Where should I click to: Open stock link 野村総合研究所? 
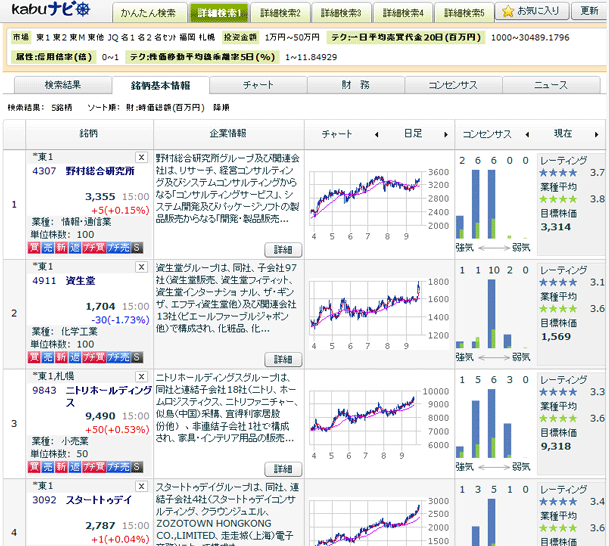click(100, 171)
